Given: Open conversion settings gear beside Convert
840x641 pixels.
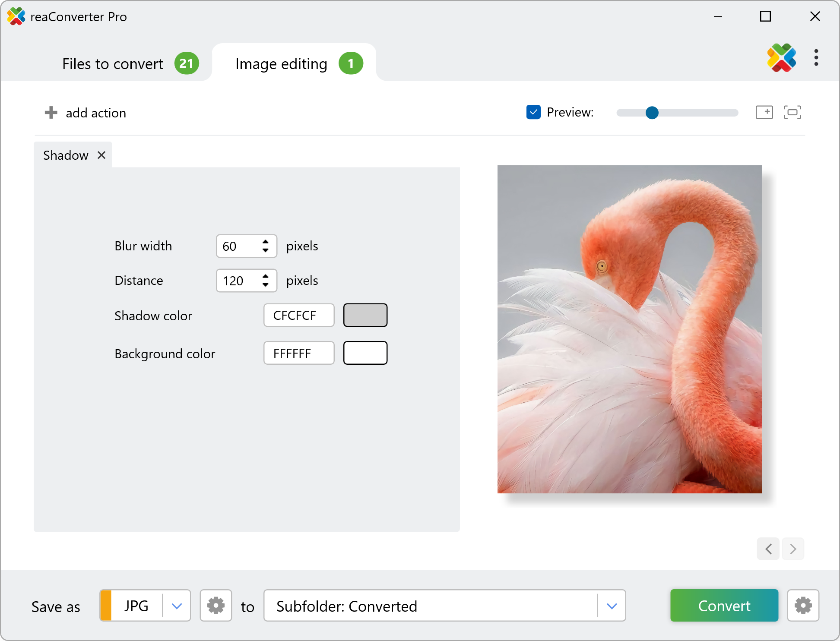Looking at the screenshot, I should (803, 606).
